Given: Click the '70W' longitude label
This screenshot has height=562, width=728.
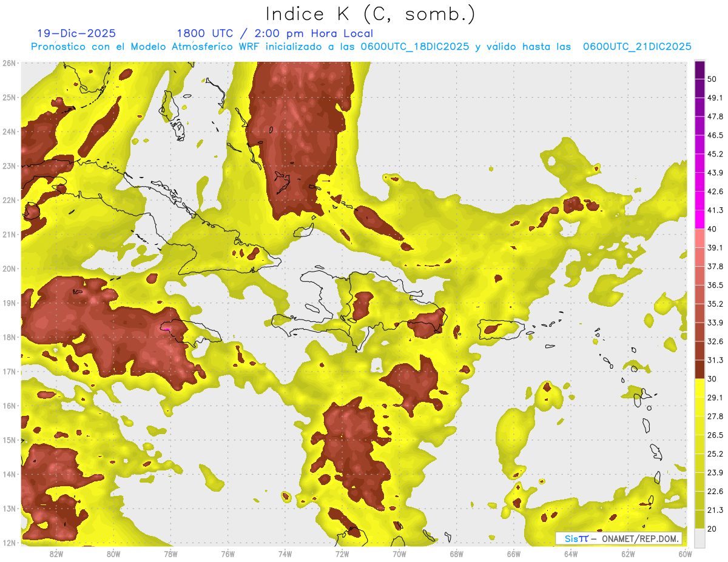Looking at the screenshot, I should 399,554.
